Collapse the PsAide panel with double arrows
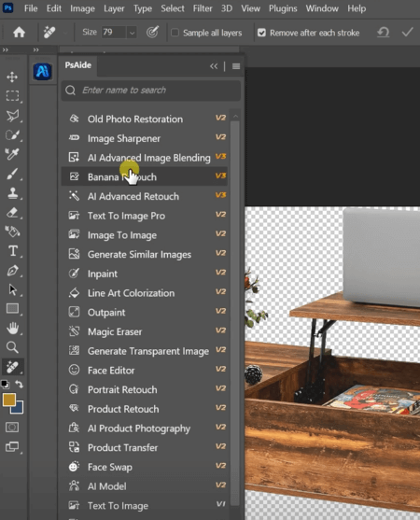Screen dimensions: 420x520 214,66
